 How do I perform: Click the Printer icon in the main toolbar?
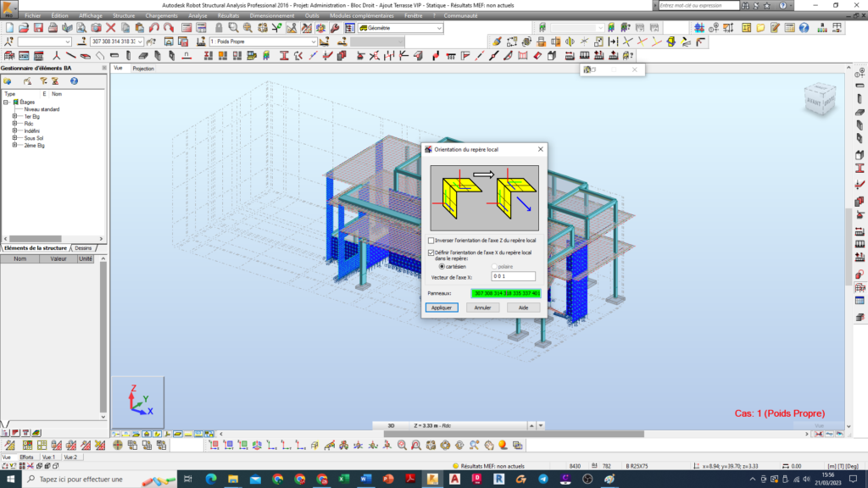click(x=53, y=28)
